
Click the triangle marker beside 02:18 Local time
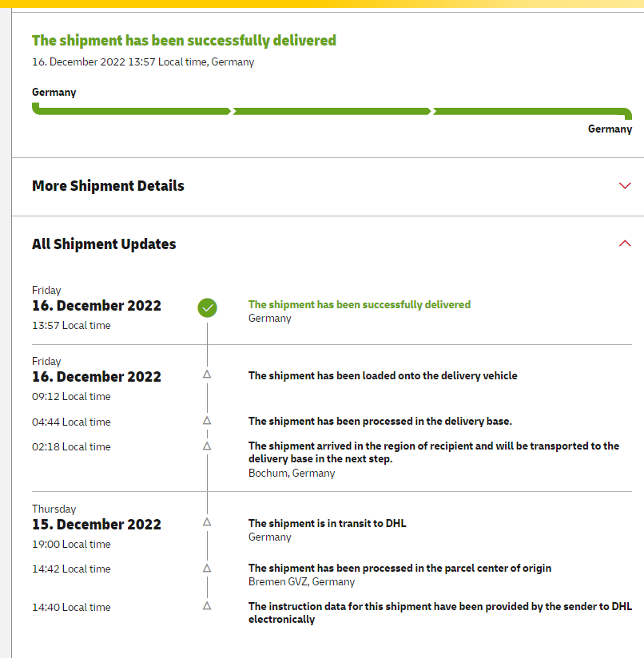click(x=207, y=446)
